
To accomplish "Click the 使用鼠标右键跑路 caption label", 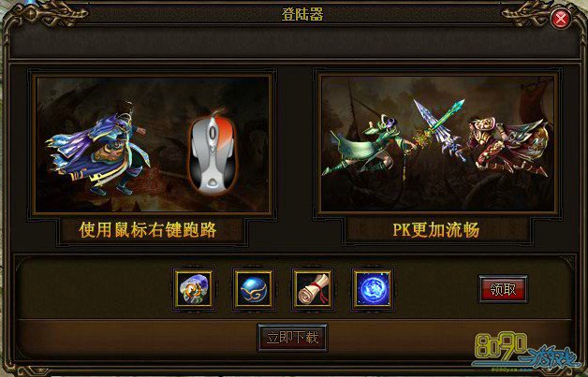I will [148, 230].
